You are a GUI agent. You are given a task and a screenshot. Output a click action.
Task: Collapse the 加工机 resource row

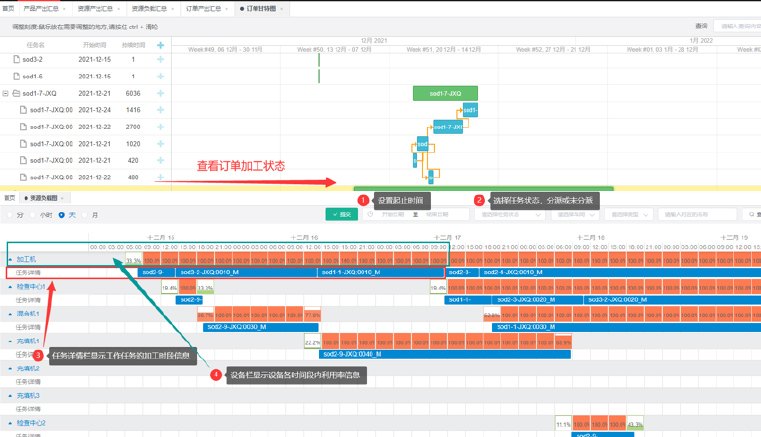click(10, 259)
